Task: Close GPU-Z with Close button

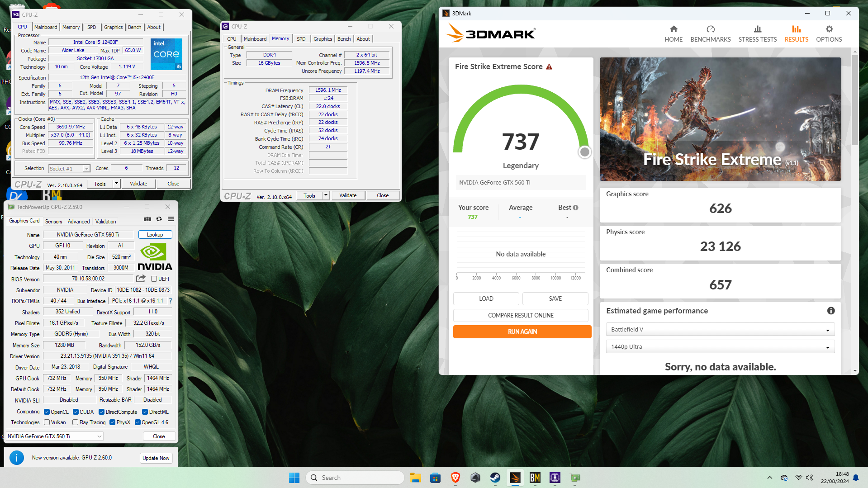Action: pyautogui.click(x=159, y=436)
